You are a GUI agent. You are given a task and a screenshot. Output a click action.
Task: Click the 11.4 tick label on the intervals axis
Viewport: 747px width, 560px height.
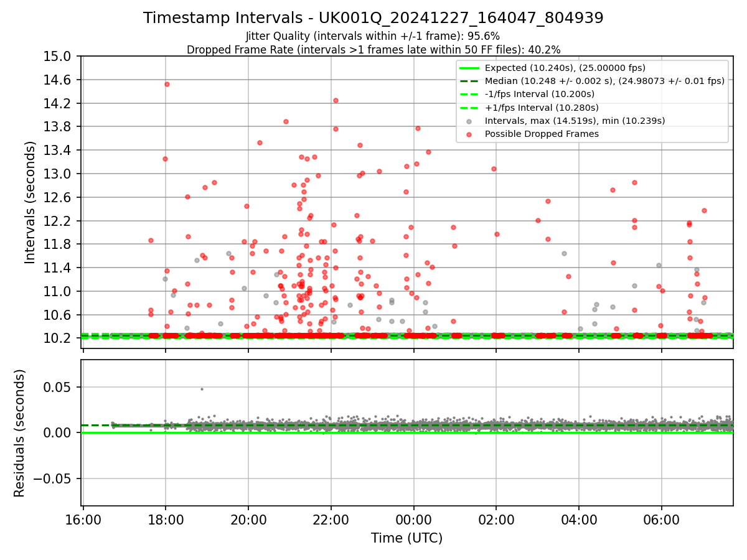pos(59,268)
